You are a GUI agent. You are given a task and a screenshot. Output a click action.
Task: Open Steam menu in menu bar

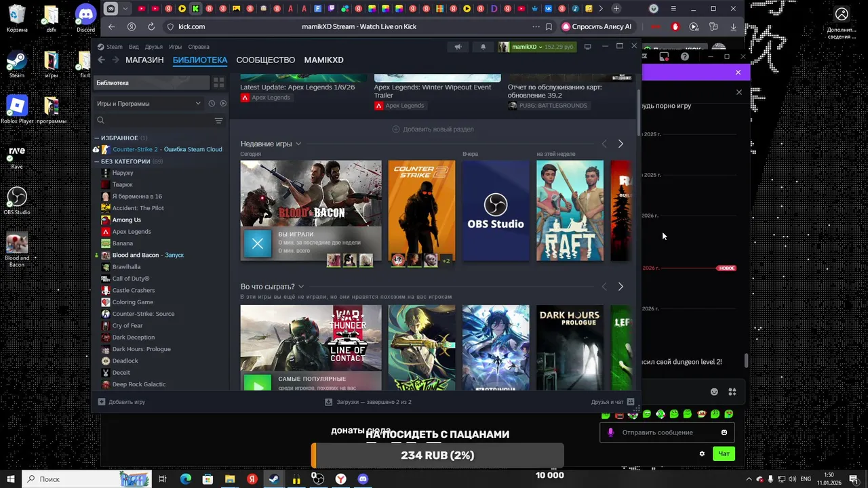114,47
